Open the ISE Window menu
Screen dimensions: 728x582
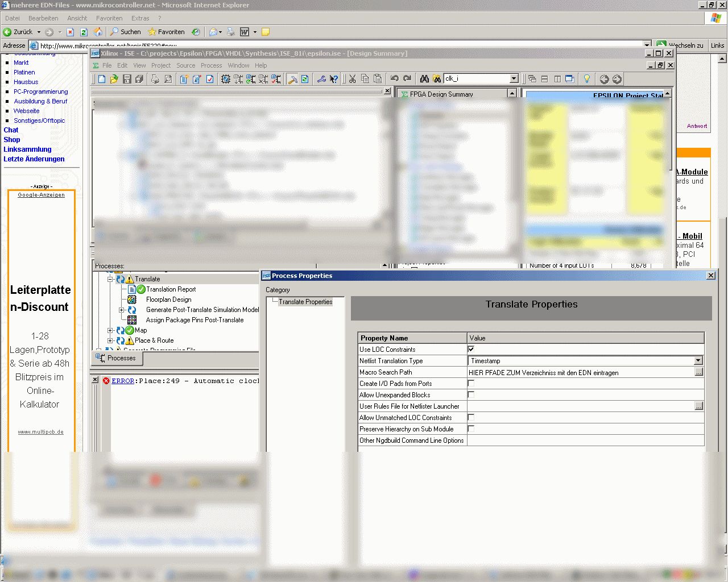click(238, 65)
